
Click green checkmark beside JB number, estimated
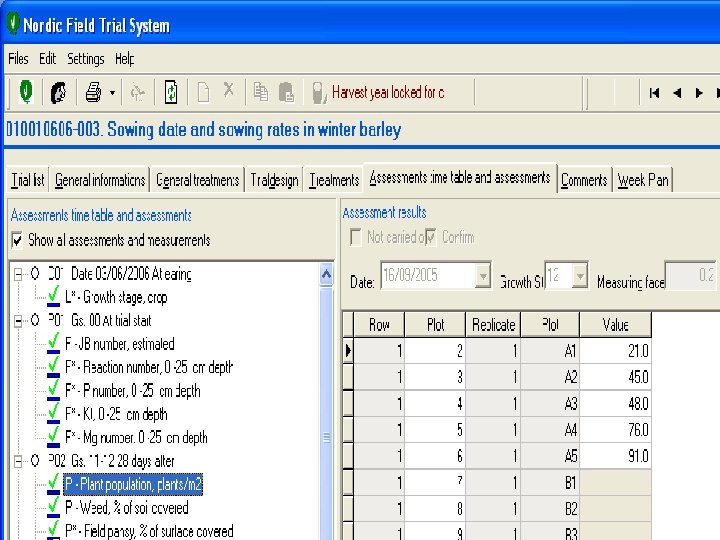[53, 343]
